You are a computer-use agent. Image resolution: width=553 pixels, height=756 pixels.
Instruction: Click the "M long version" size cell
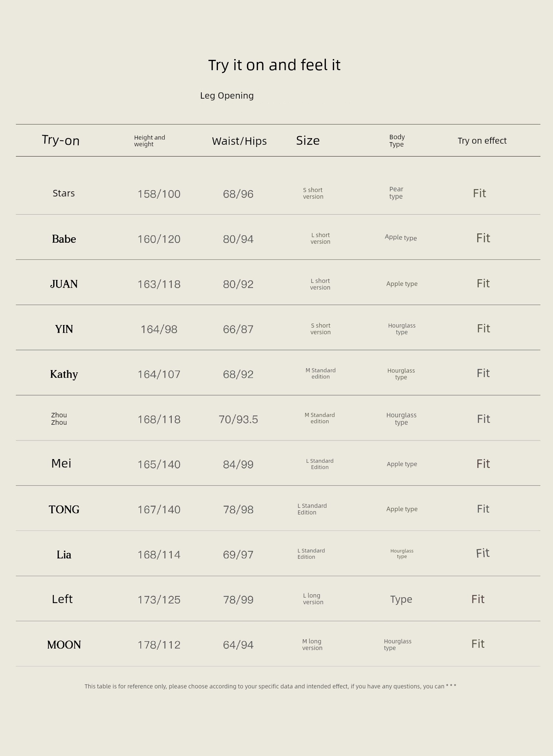pyautogui.click(x=312, y=644)
